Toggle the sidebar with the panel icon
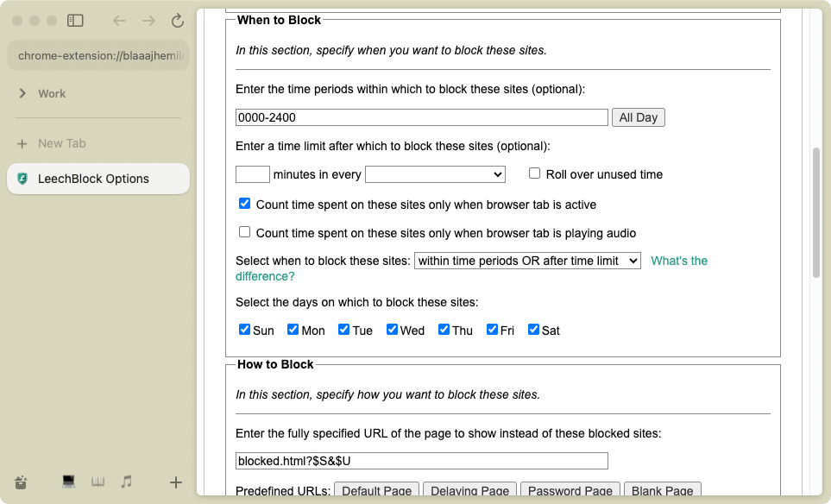The image size is (831, 504). [75, 21]
